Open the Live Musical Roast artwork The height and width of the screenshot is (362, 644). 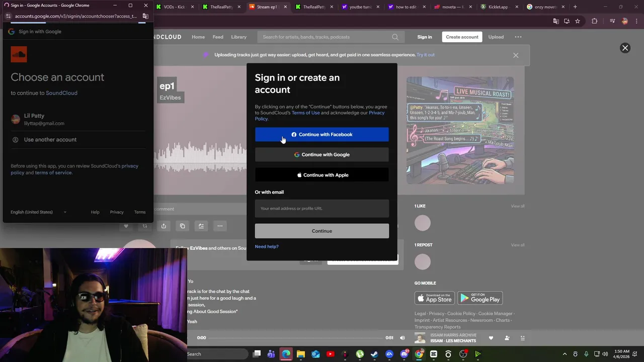pos(460,130)
